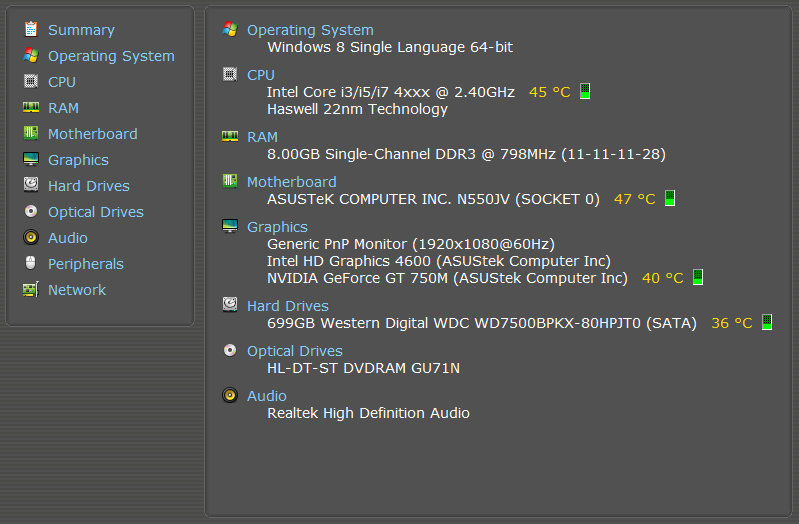Click 'Intel HD Graphics 4600' text
The image size is (799, 524).
point(349,261)
